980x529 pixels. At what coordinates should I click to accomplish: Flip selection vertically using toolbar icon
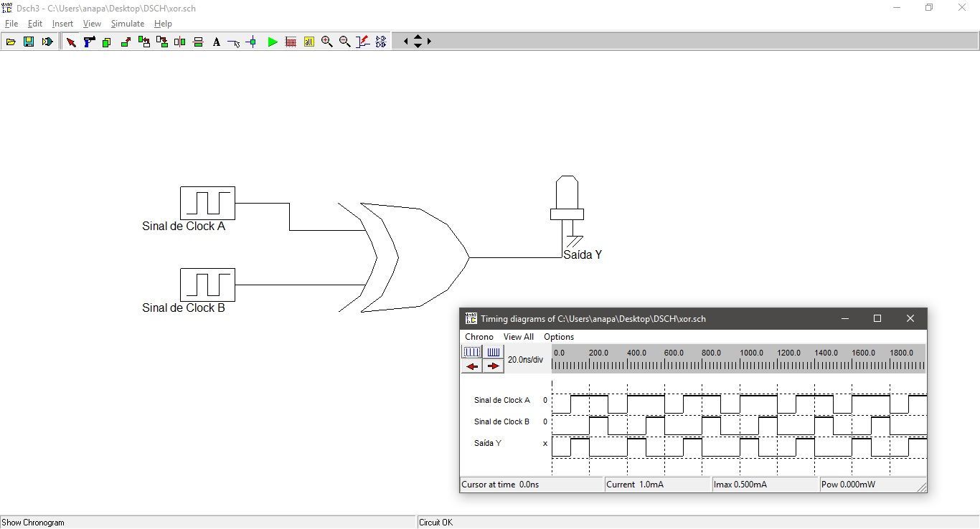point(198,42)
